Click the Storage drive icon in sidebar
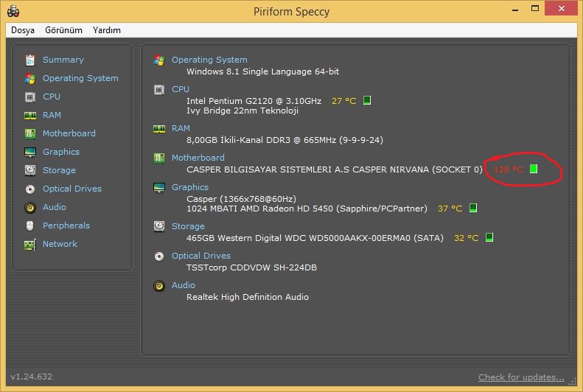 click(x=29, y=170)
